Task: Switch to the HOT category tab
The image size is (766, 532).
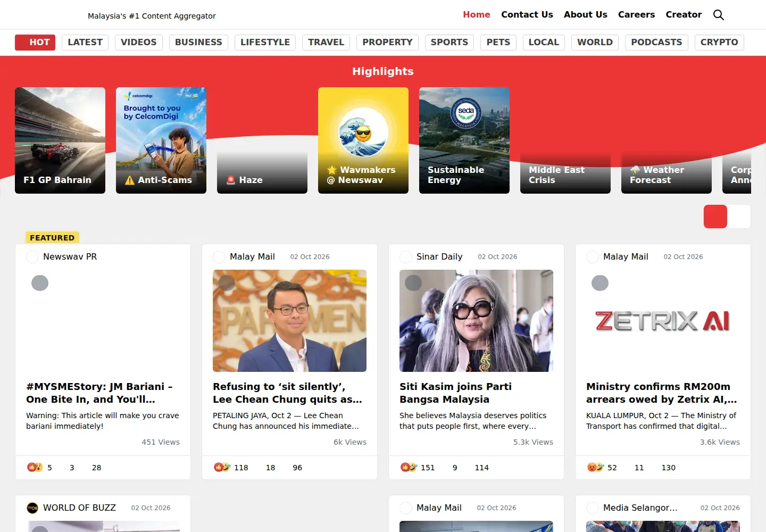Action: point(35,43)
